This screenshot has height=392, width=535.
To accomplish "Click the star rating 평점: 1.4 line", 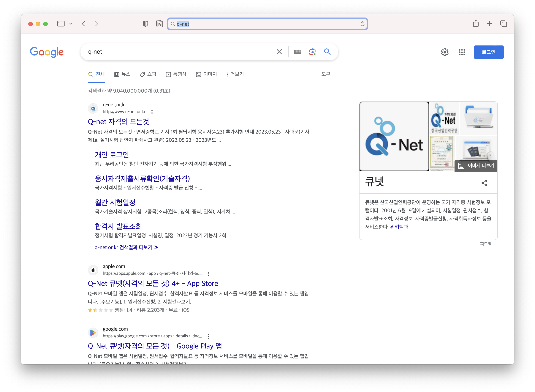I will (139, 310).
